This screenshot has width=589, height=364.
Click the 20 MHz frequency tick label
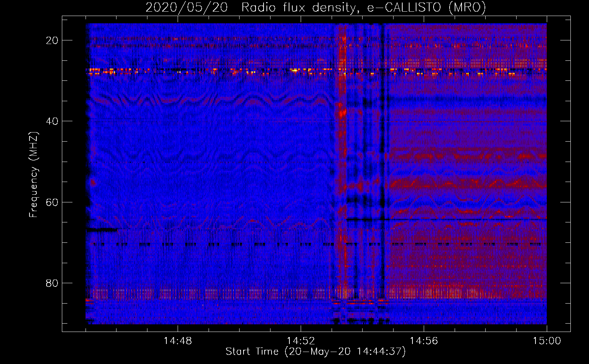(52, 40)
